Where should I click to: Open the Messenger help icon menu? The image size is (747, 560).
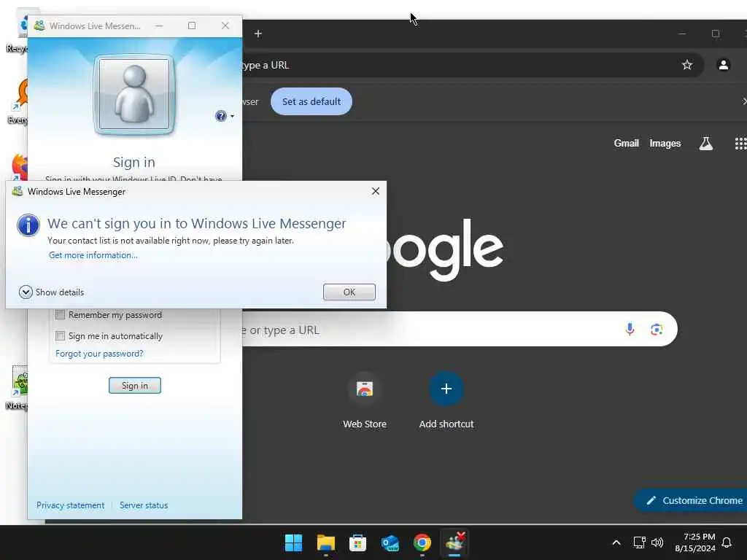click(225, 116)
